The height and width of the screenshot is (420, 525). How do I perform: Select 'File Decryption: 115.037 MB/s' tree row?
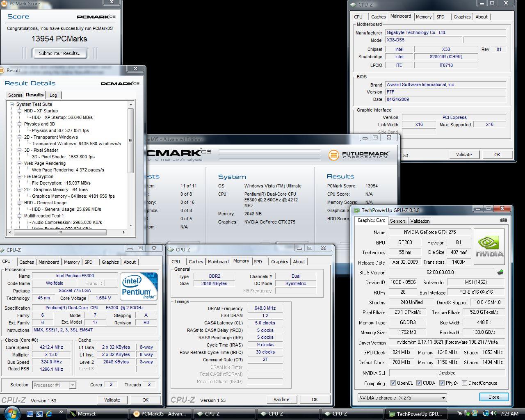pyautogui.click(x=61, y=183)
